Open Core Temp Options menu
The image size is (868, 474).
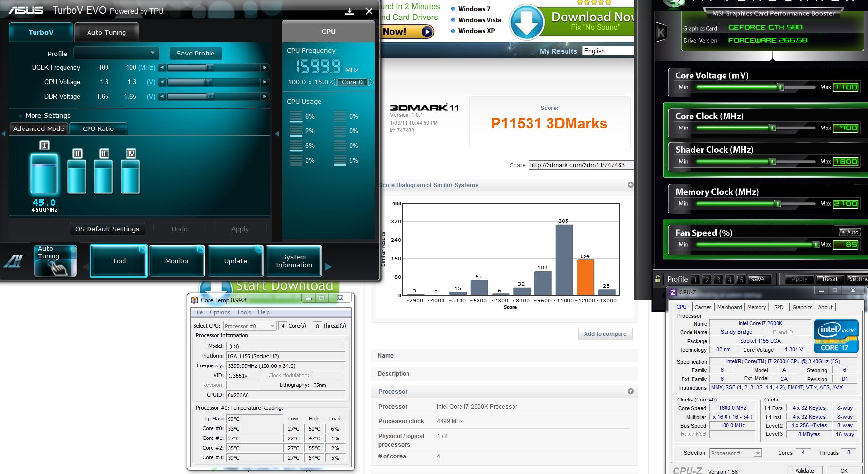(x=220, y=312)
